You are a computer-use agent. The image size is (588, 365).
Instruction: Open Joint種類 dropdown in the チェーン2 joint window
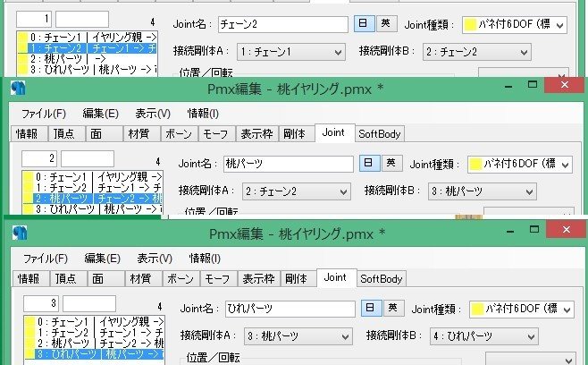pyautogui.click(x=514, y=25)
